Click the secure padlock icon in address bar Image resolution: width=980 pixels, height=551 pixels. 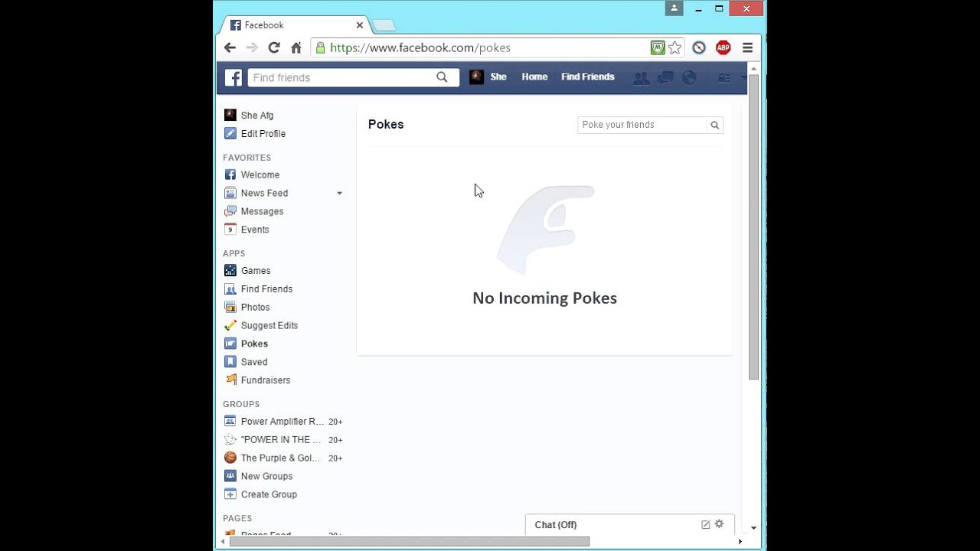(321, 47)
